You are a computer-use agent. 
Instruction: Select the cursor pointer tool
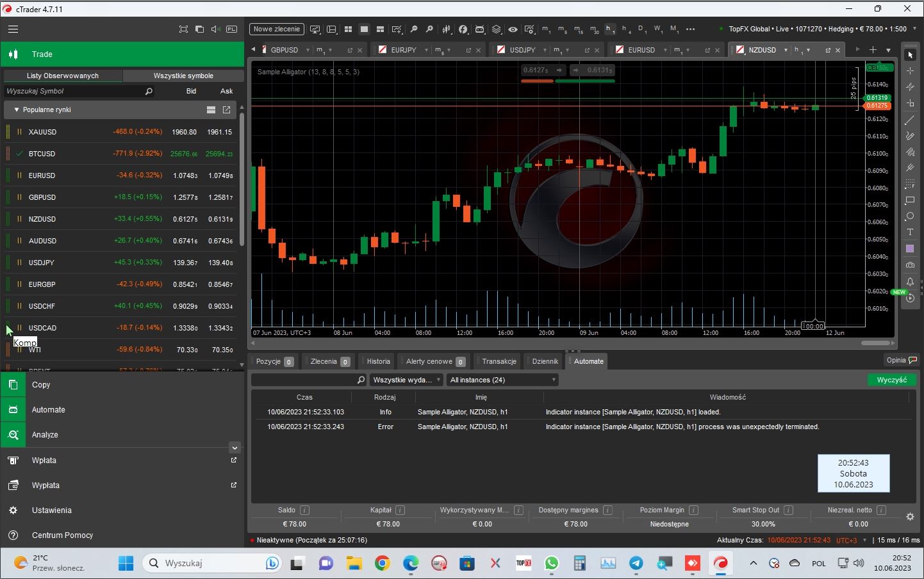pos(910,55)
